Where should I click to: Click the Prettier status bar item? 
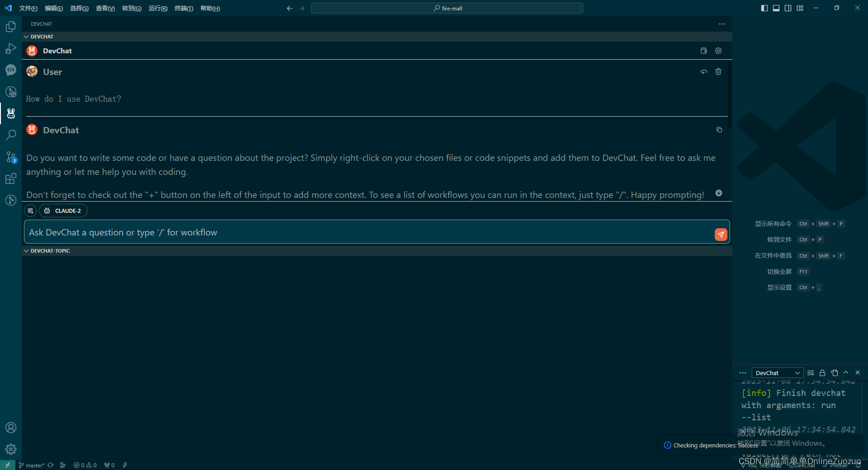(835, 465)
